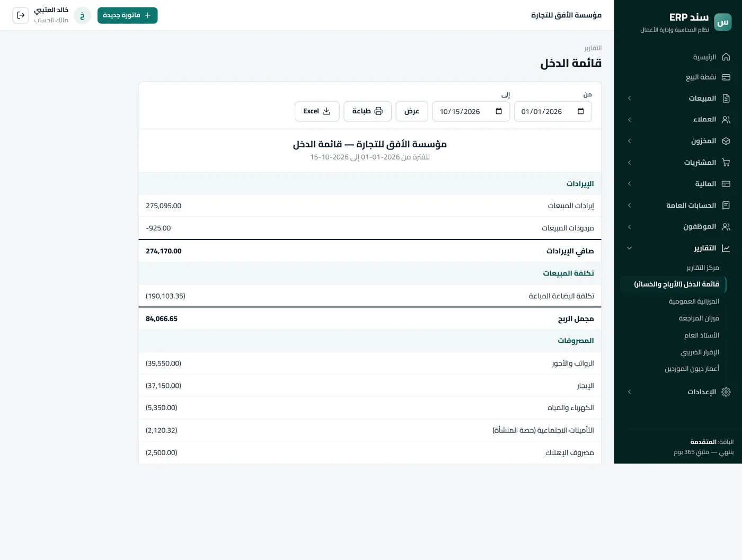Click the التقارير breadcrumb link
The height and width of the screenshot is (560, 742).
pos(593,48)
